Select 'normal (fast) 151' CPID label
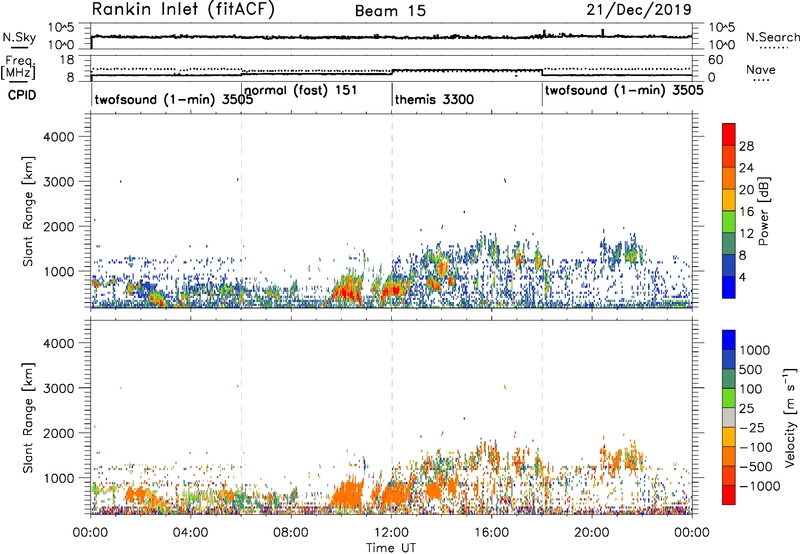This screenshot has height=554, width=800. pyautogui.click(x=301, y=91)
